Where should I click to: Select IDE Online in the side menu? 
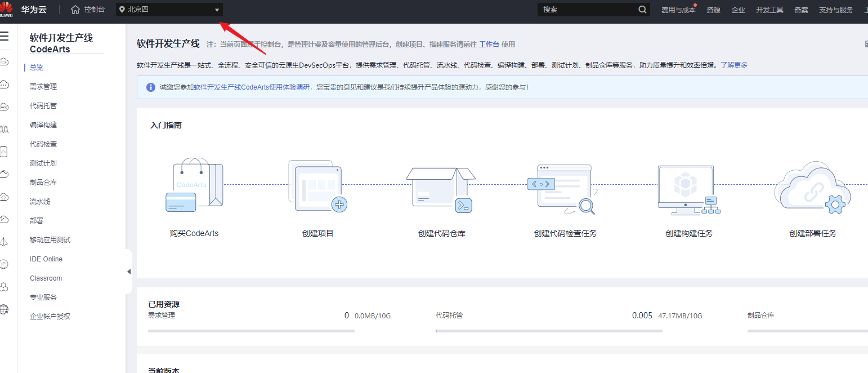coord(46,259)
